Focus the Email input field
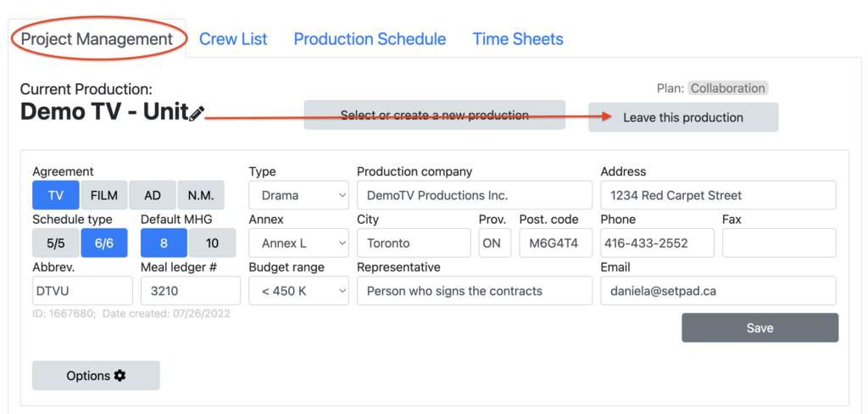The width and height of the screenshot is (868, 414). click(x=718, y=291)
